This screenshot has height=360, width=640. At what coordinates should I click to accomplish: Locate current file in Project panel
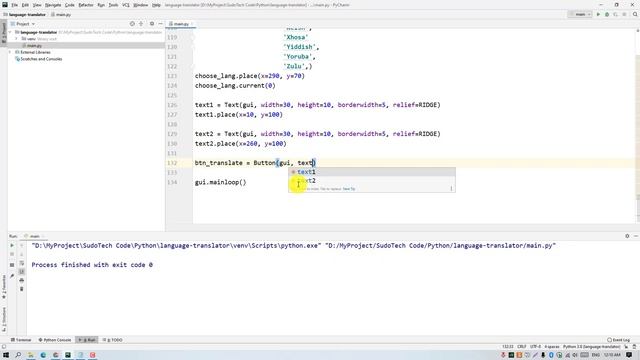[132, 24]
